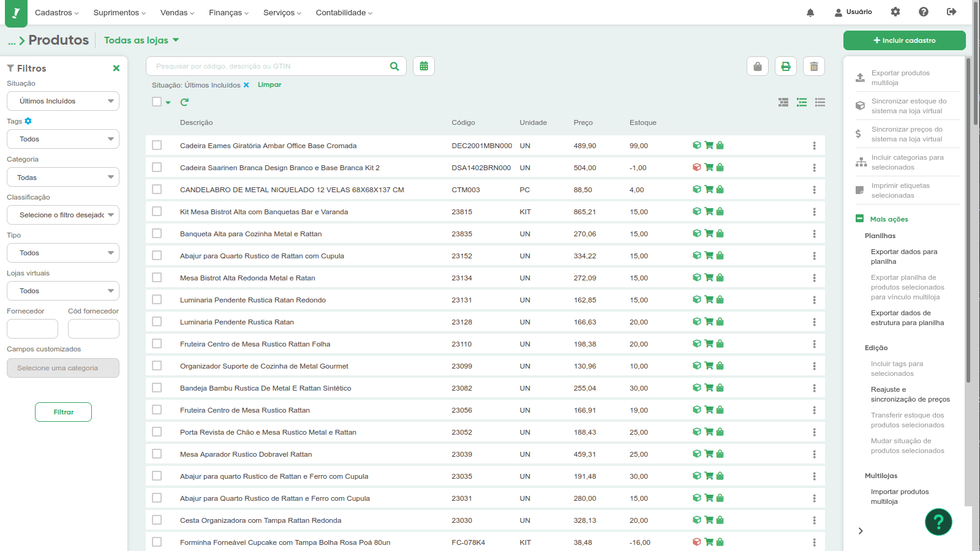
Task: Close the Filtros panel
Action: point(116,69)
